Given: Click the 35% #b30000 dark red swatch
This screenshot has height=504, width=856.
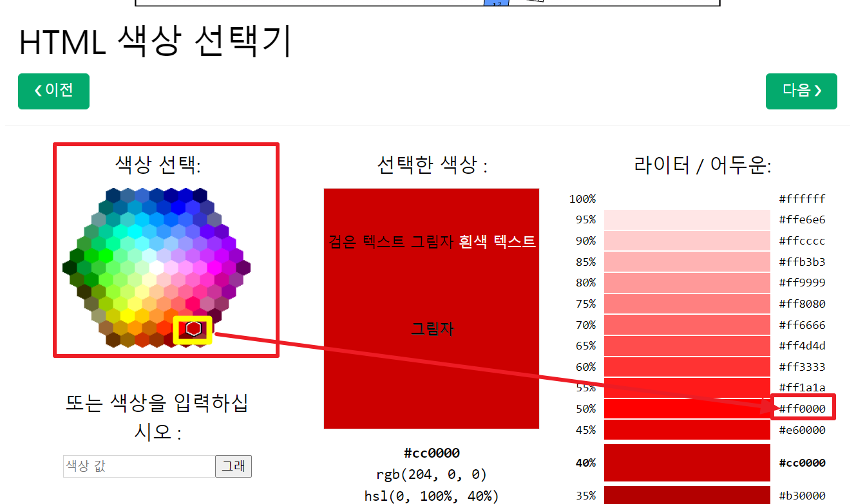Looking at the screenshot, I should [x=687, y=495].
